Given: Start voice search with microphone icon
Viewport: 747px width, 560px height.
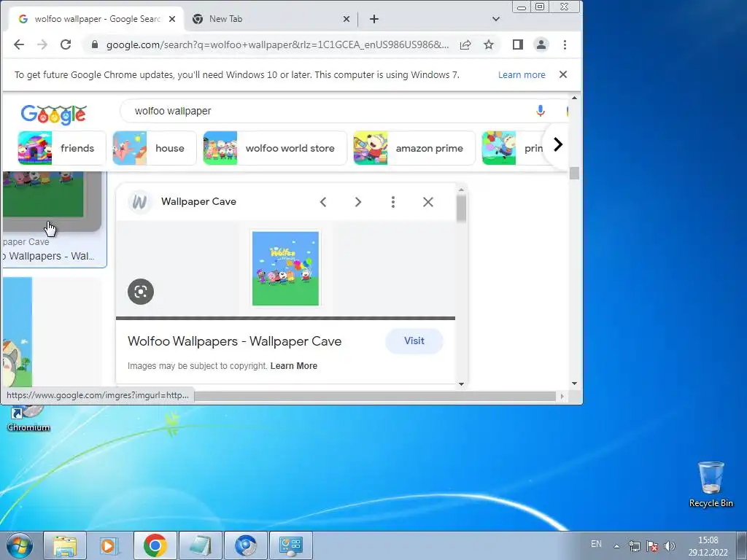Looking at the screenshot, I should click(x=541, y=111).
